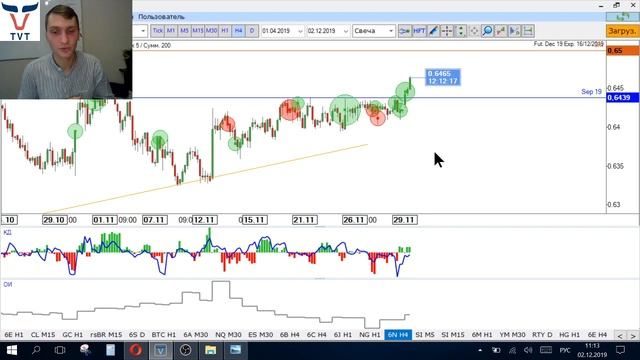Open the NQ M30 chart tab

228,335
